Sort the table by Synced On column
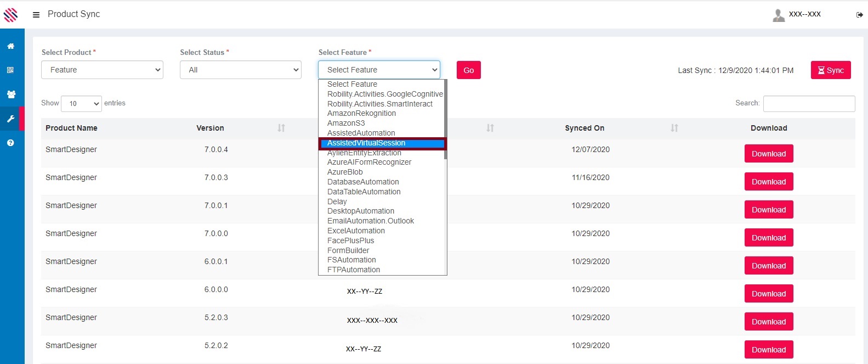 (674, 128)
